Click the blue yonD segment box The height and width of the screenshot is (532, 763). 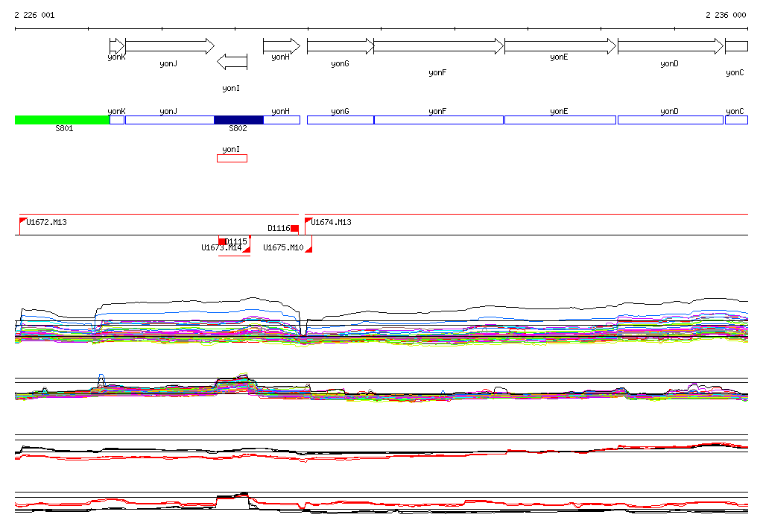pos(671,120)
